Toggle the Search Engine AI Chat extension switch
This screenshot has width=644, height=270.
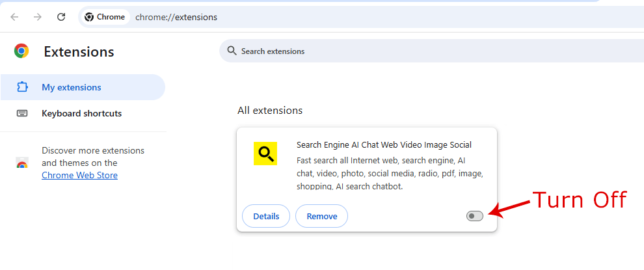click(x=475, y=216)
